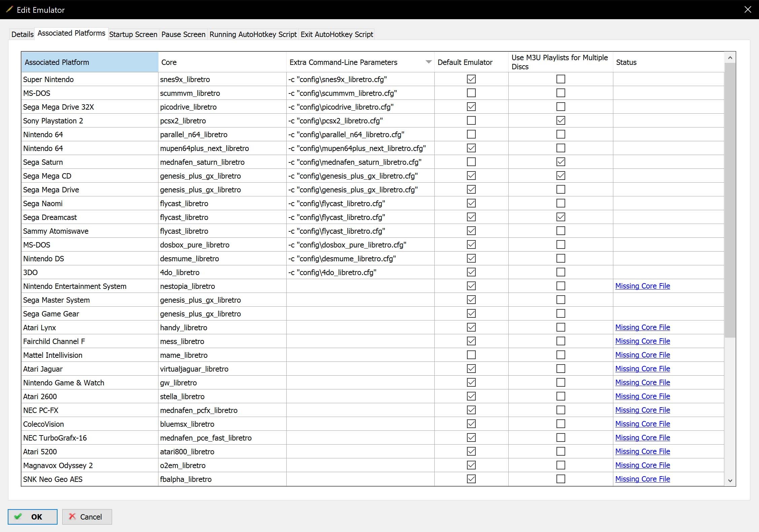Sort by Core column header
This screenshot has height=532, width=759.
[222, 62]
